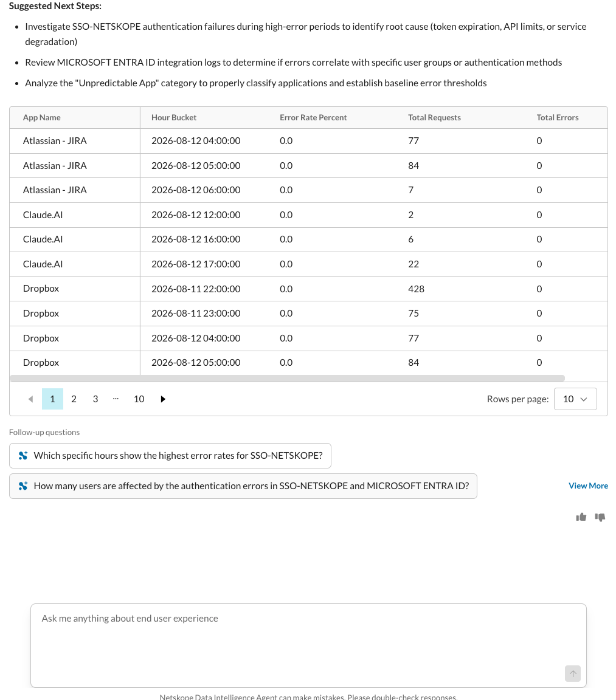Click the send arrow button in chat box
Viewport: 616px width, 700px height.
(573, 674)
